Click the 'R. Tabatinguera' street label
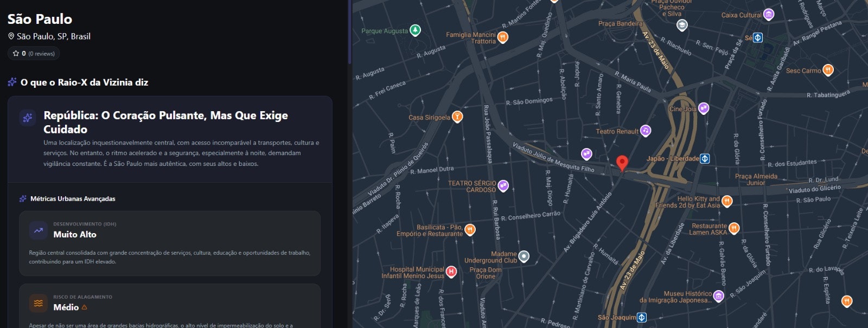Viewport: 868px width, 328px height. coord(828,94)
